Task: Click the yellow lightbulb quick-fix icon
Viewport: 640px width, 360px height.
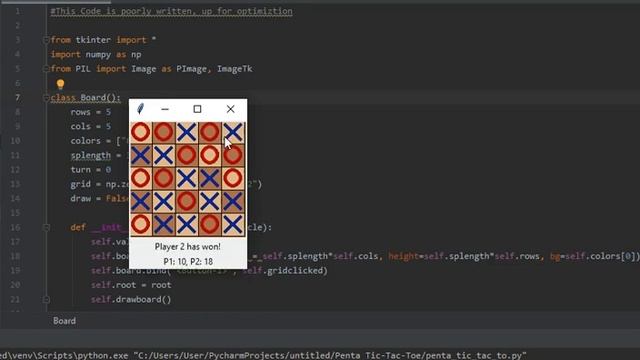Action: (60, 84)
